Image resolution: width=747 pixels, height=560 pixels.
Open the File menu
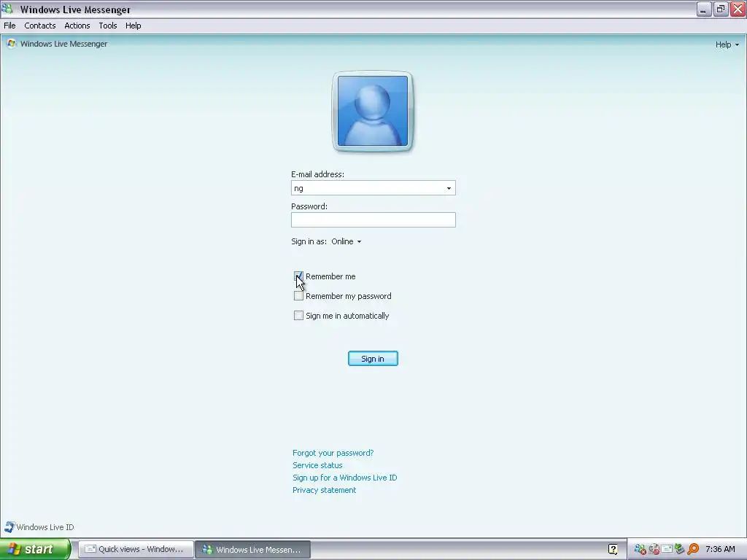coord(9,26)
